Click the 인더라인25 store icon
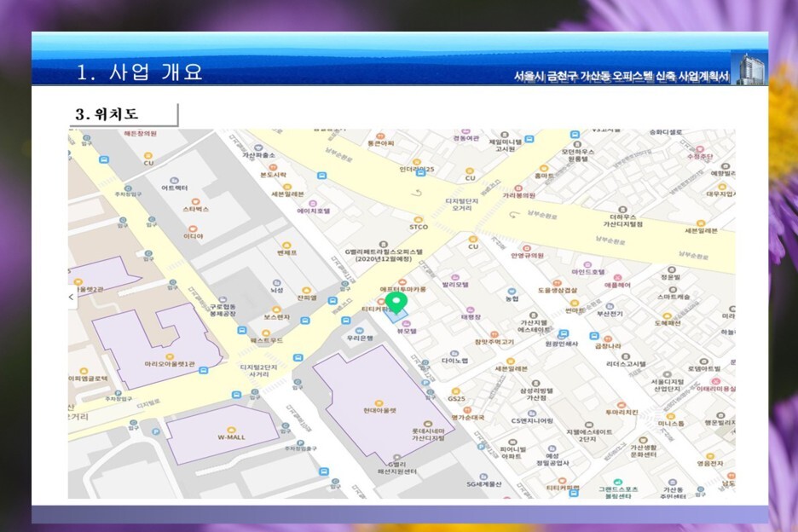This screenshot has width=798, height=532. pyautogui.click(x=416, y=162)
